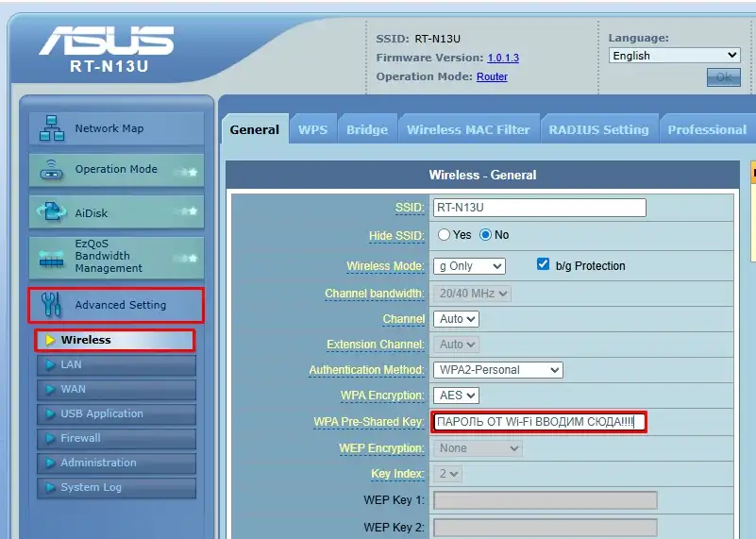The height and width of the screenshot is (539, 756).
Task: Open Operation Mode via its router icon
Action: tap(52, 171)
